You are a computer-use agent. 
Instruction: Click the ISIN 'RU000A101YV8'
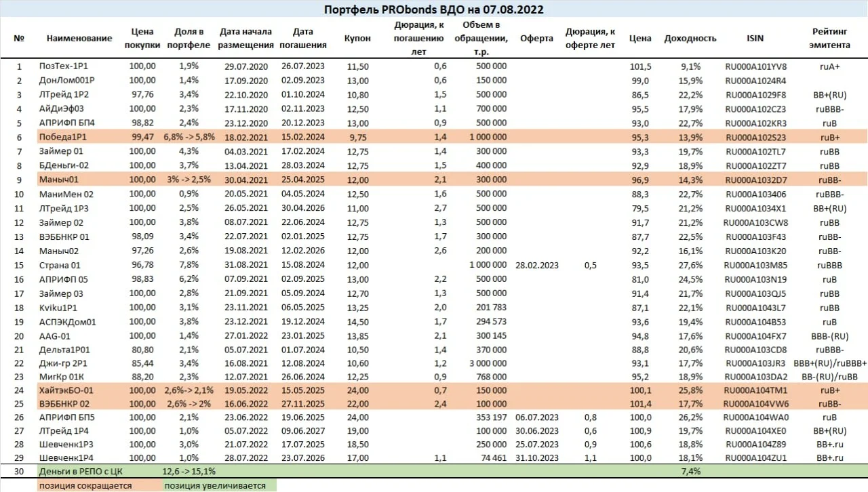point(756,66)
